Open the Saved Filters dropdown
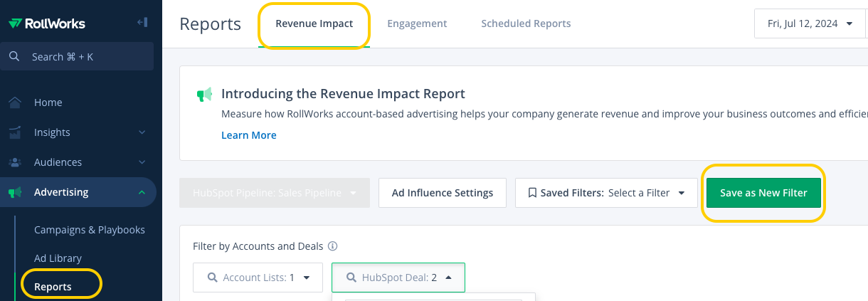Image resolution: width=868 pixels, height=301 pixels. [x=606, y=193]
